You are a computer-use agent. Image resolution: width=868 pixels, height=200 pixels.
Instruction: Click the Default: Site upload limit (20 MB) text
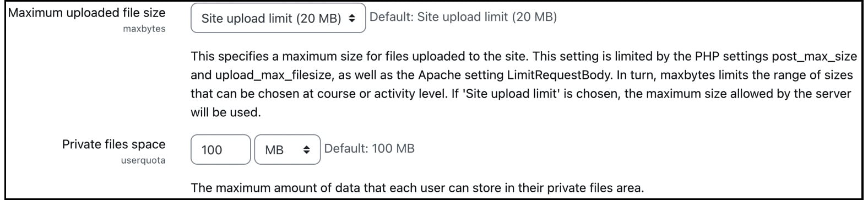[x=463, y=17]
